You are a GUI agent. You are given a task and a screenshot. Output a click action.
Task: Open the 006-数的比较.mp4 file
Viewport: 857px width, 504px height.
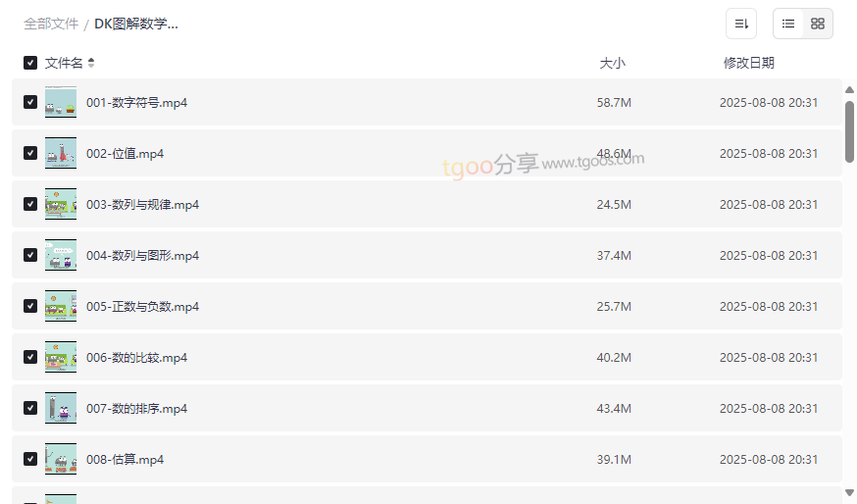point(136,357)
